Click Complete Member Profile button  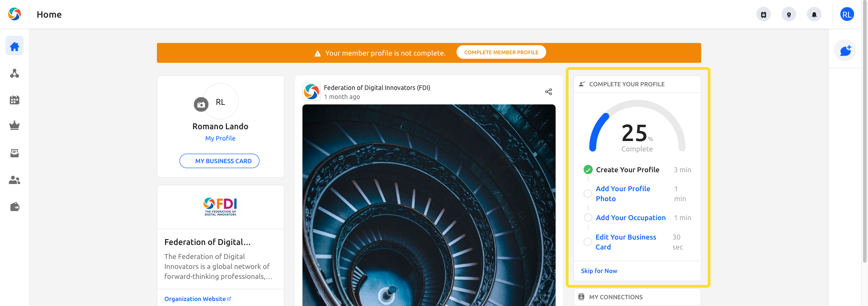click(x=501, y=52)
